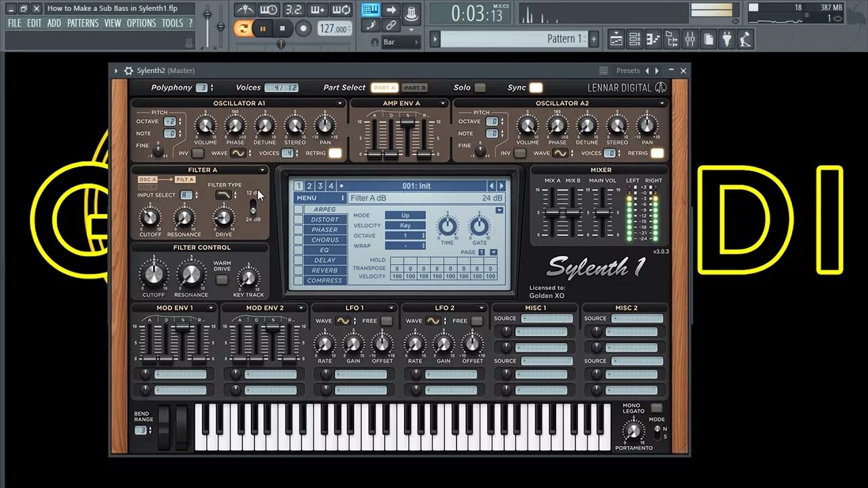868x488 pixels.
Task: Toggle the Oscillator A1 RETRIG button
Action: coord(335,153)
